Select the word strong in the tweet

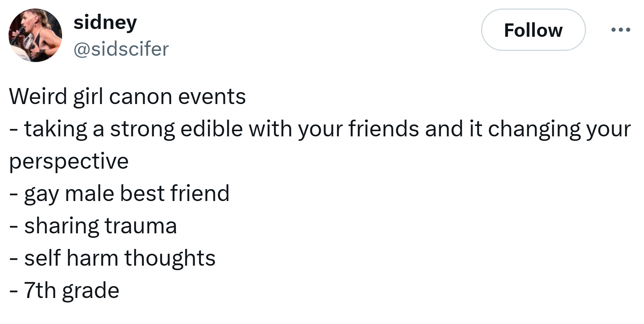[x=142, y=130]
